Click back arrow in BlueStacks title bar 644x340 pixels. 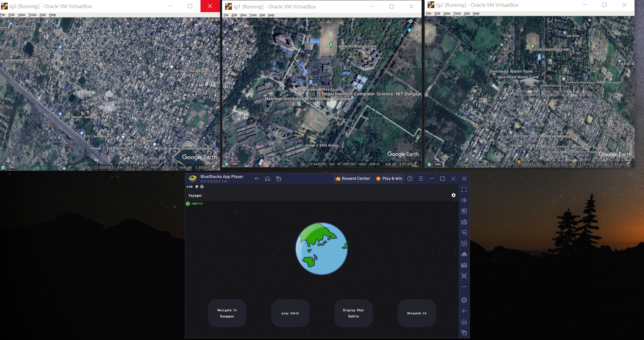point(257,179)
